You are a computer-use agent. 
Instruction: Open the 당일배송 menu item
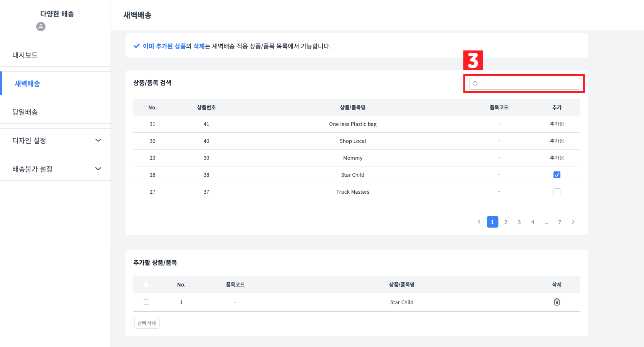pyautogui.click(x=25, y=112)
